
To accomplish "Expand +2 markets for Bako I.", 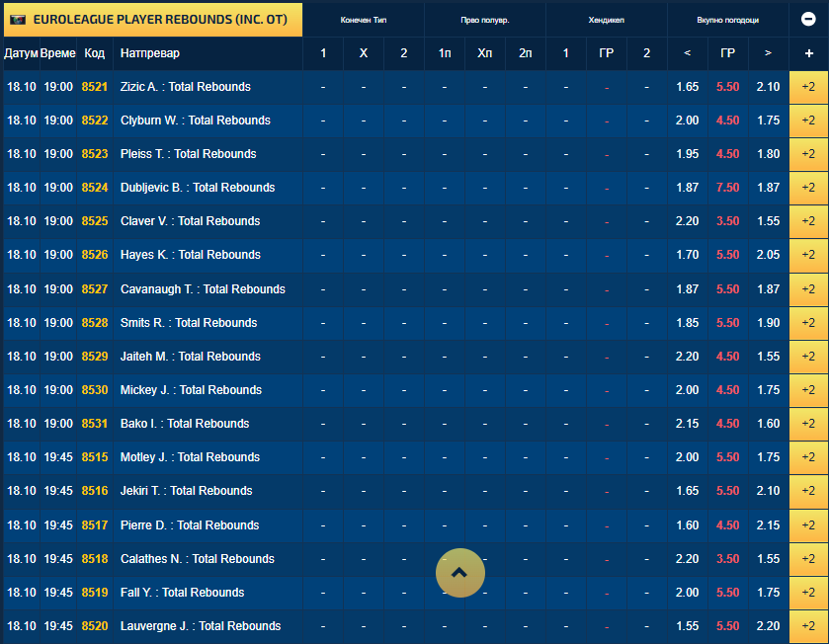I will 808,424.
